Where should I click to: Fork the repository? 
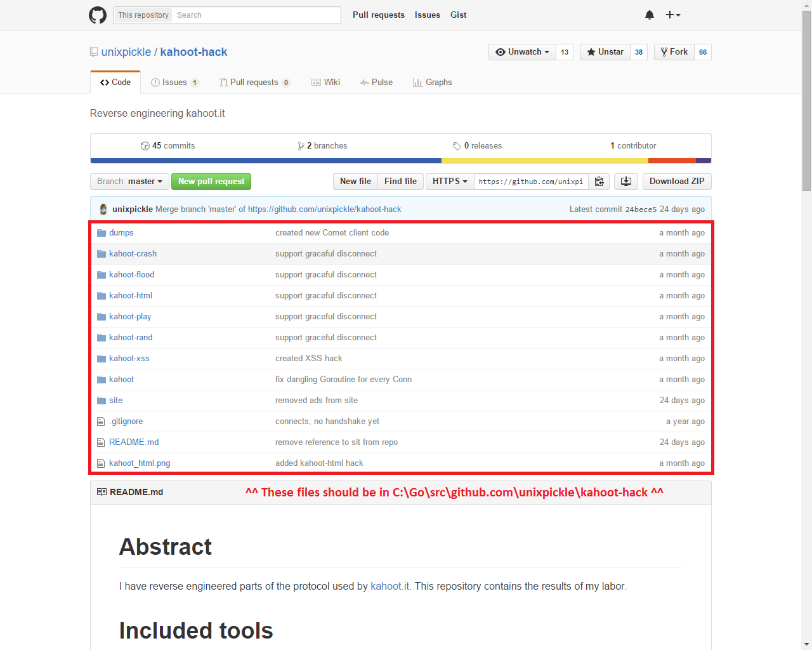(674, 52)
